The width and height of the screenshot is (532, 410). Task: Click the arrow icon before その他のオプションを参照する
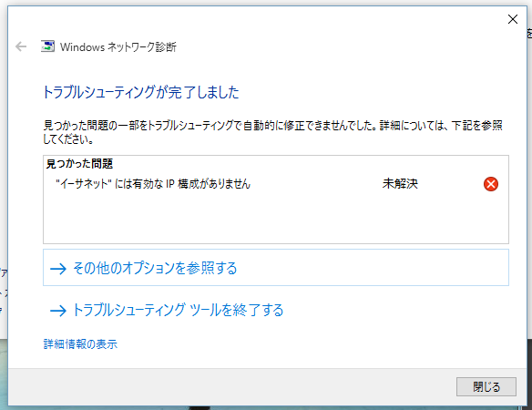[x=58, y=269]
